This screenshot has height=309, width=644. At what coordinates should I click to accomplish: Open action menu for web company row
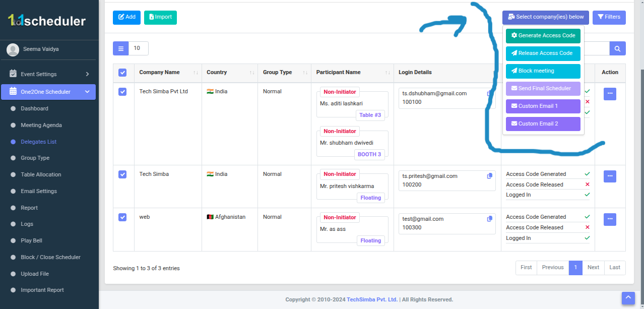point(610,219)
